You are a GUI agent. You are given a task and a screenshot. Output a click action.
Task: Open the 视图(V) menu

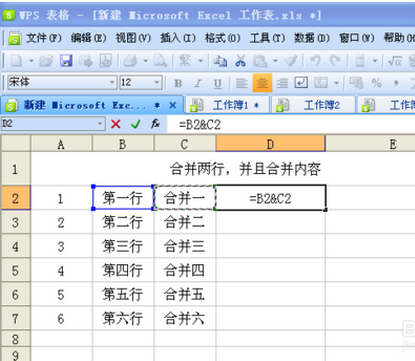pyautogui.click(x=133, y=38)
